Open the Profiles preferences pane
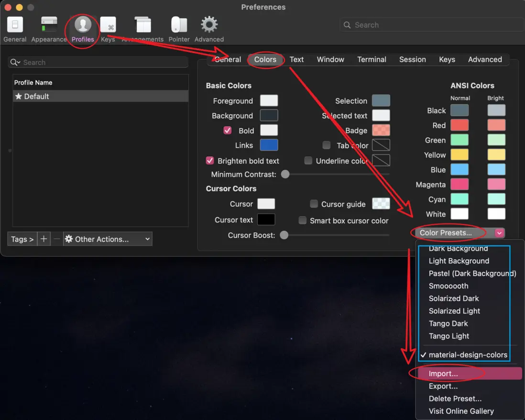The height and width of the screenshot is (420, 525). coord(83,30)
